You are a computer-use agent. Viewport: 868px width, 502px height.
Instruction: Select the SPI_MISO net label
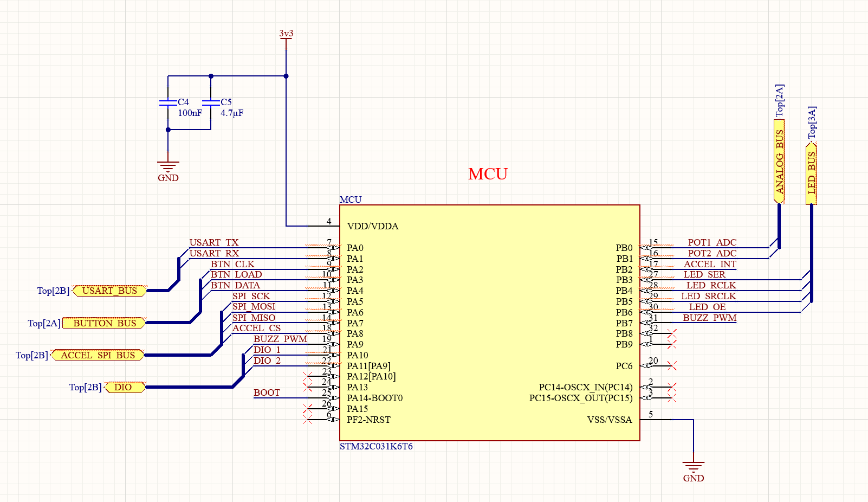tap(254, 318)
